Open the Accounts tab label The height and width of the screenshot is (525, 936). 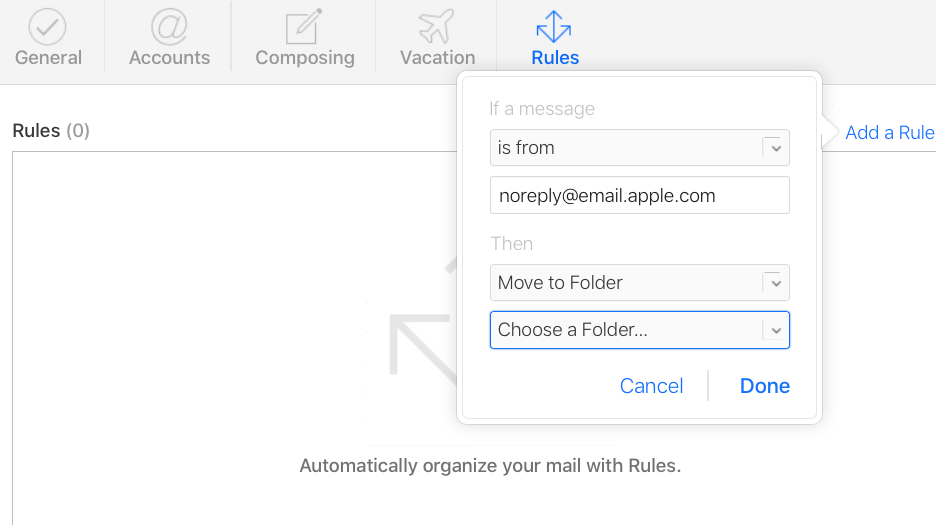click(x=169, y=58)
